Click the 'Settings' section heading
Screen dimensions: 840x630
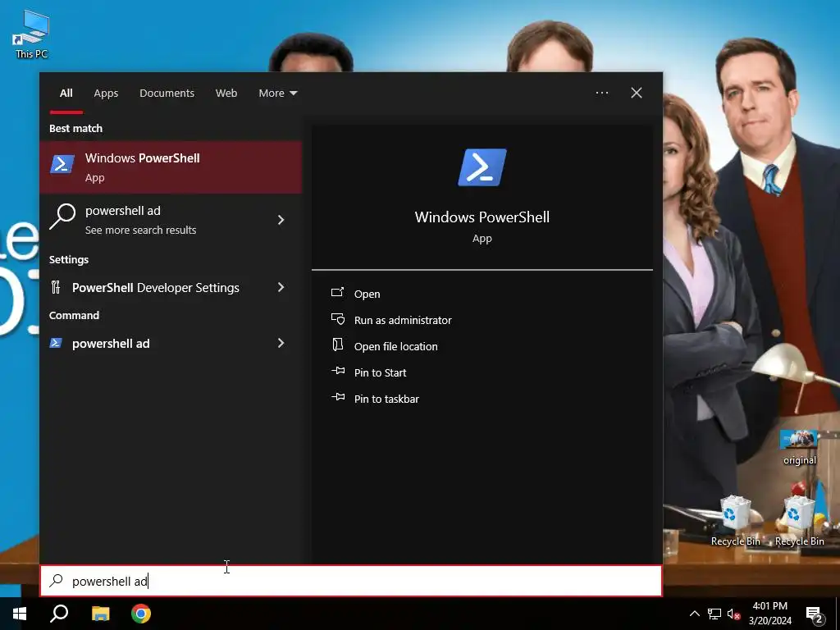click(69, 260)
